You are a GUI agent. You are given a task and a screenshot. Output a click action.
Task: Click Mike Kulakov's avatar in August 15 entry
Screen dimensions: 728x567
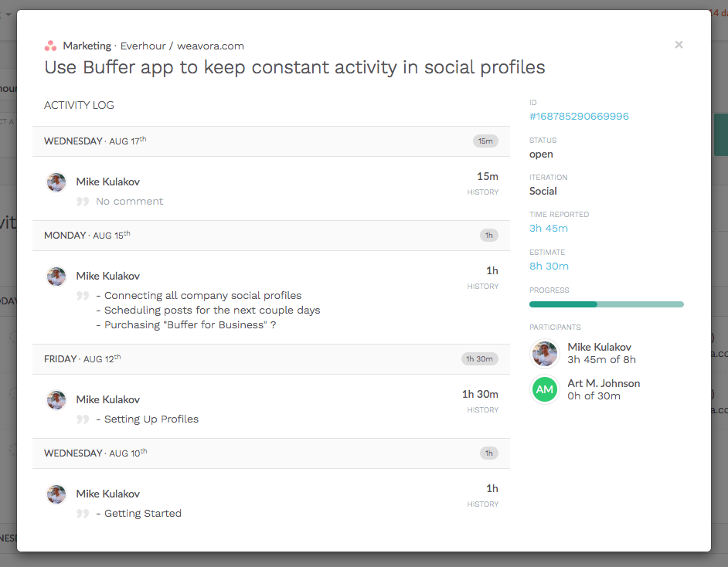56,277
